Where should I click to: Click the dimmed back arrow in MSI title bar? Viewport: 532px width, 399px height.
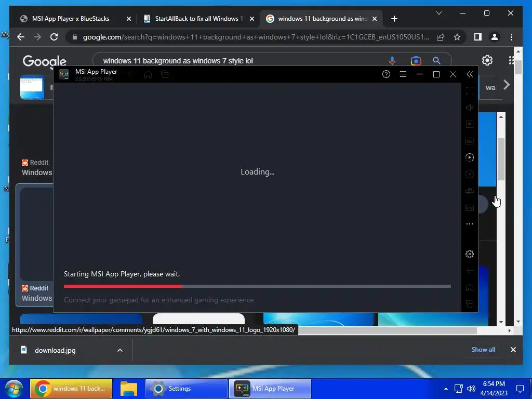131,74
